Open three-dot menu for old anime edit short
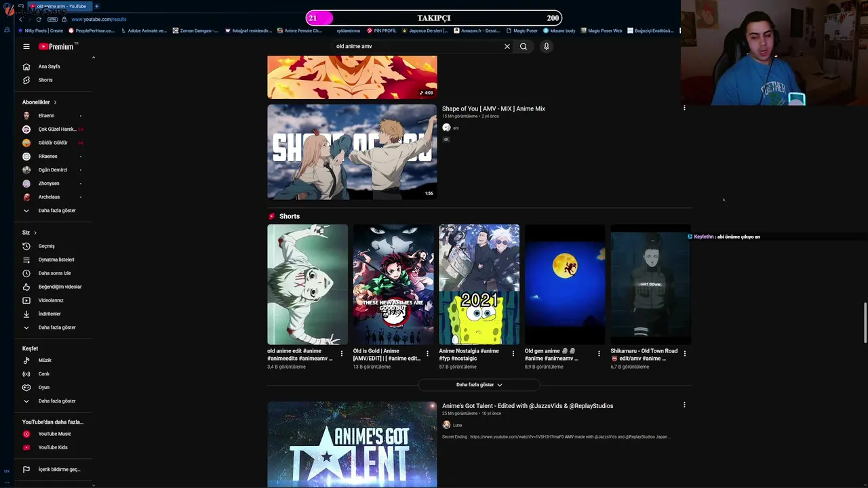This screenshot has height=488, width=868. coord(342,354)
